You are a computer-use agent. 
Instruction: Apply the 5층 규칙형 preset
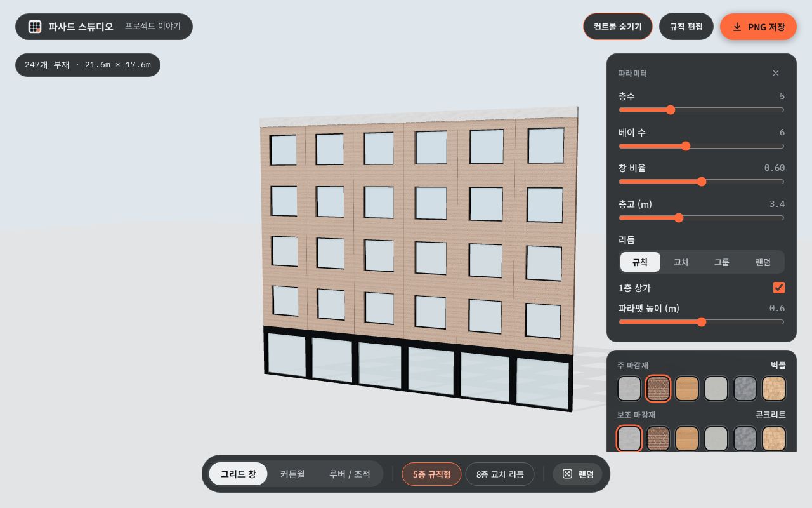pyautogui.click(x=432, y=474)
